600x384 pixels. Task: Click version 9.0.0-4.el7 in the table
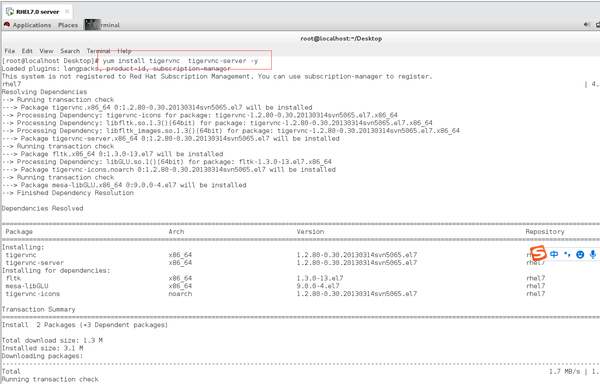point(318,286)
